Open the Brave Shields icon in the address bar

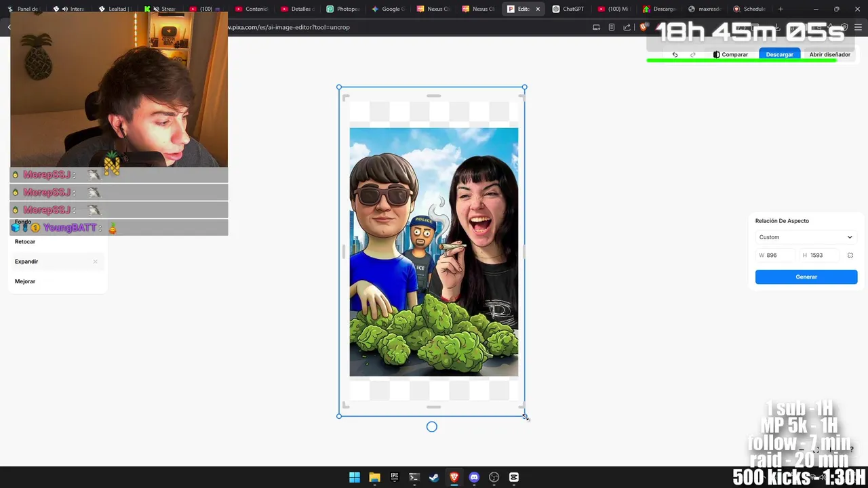coord(644,28)
